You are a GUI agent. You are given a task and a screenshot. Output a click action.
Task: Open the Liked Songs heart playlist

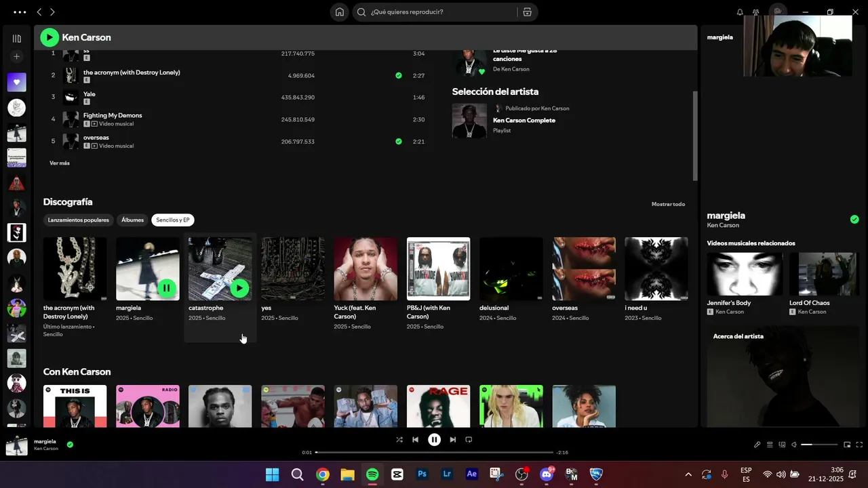point(17,83)
